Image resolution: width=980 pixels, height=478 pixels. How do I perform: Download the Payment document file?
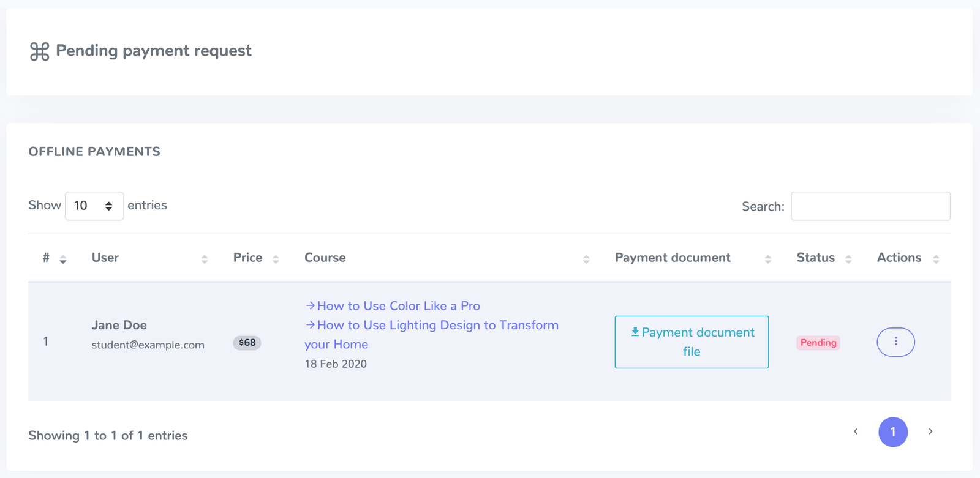(x=692, y=342)
